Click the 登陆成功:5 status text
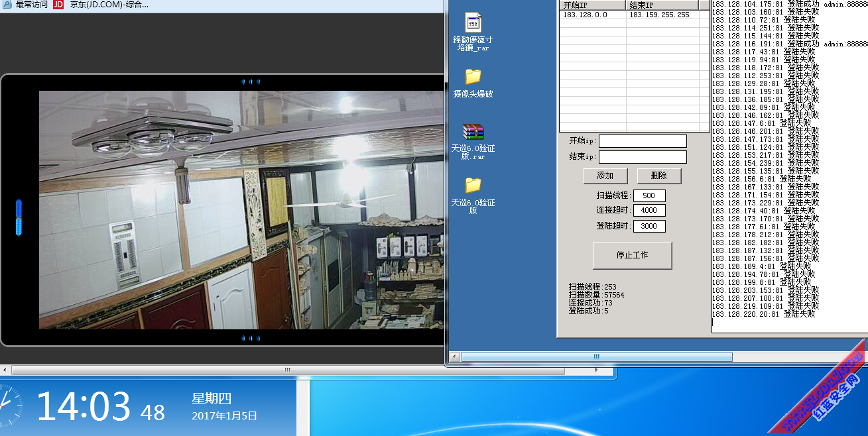The image size is (868, 436). (589, 311)
